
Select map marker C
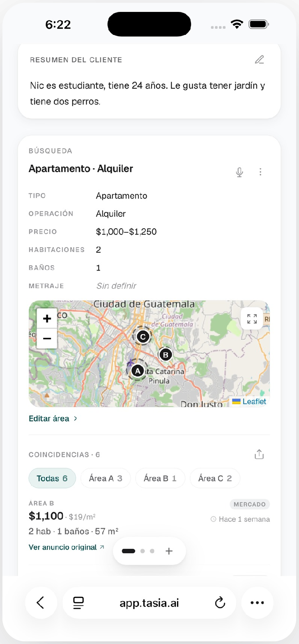tap(143, 337)
